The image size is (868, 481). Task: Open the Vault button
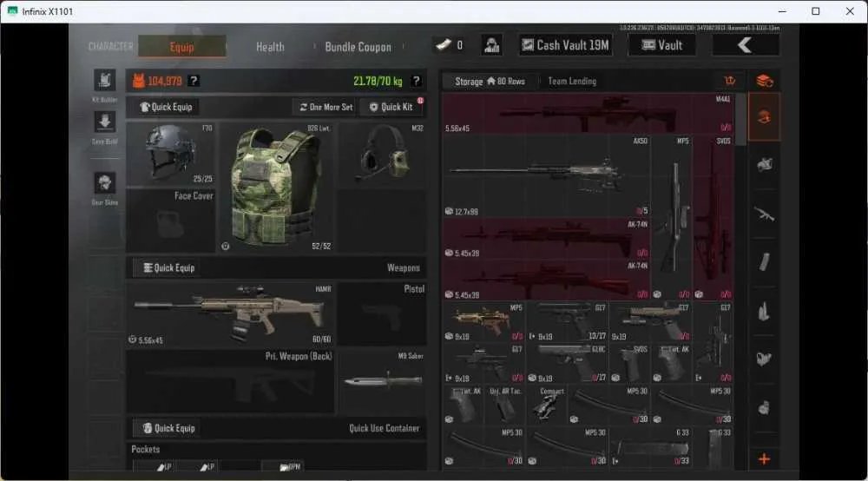coord(661,45)
